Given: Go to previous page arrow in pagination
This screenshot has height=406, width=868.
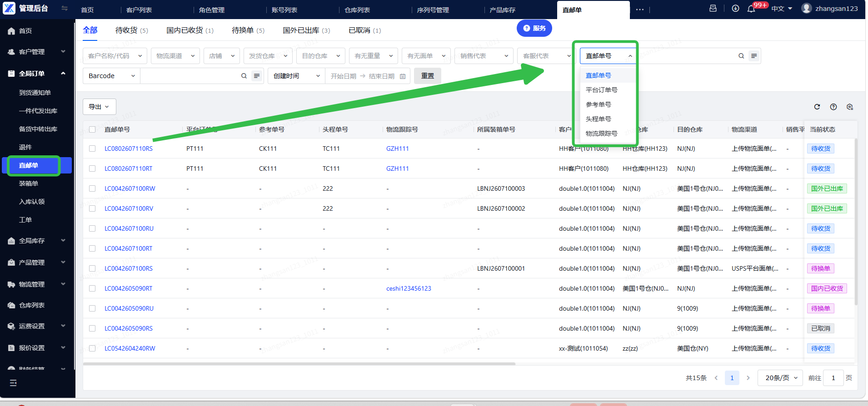Looking at the screenshot, I should click(716, 378).
